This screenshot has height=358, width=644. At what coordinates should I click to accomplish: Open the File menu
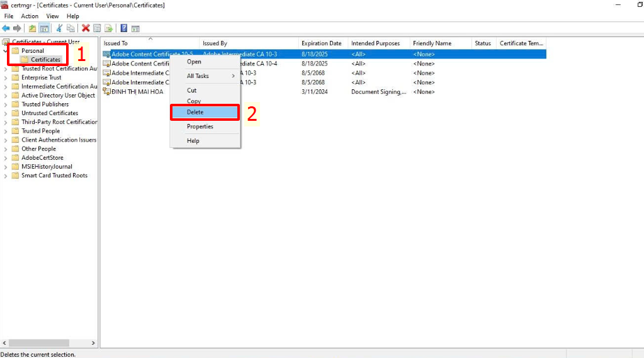pyautogui.click(x=9, y=16)
